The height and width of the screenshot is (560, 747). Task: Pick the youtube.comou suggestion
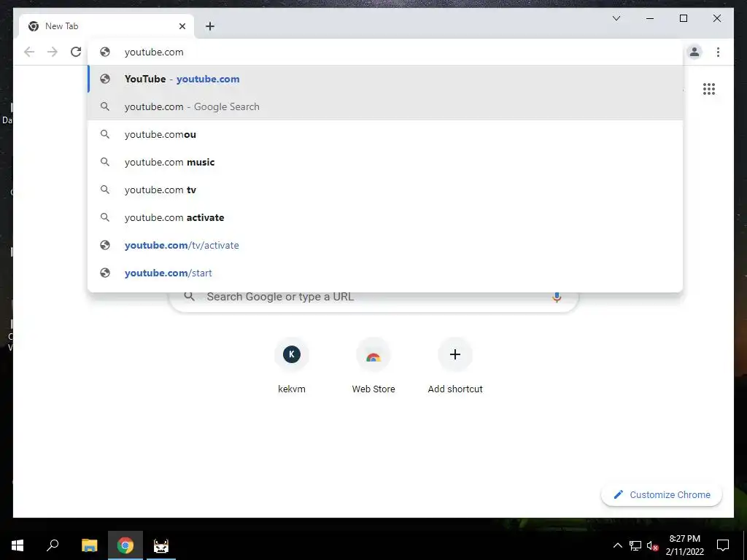(385, 134)
